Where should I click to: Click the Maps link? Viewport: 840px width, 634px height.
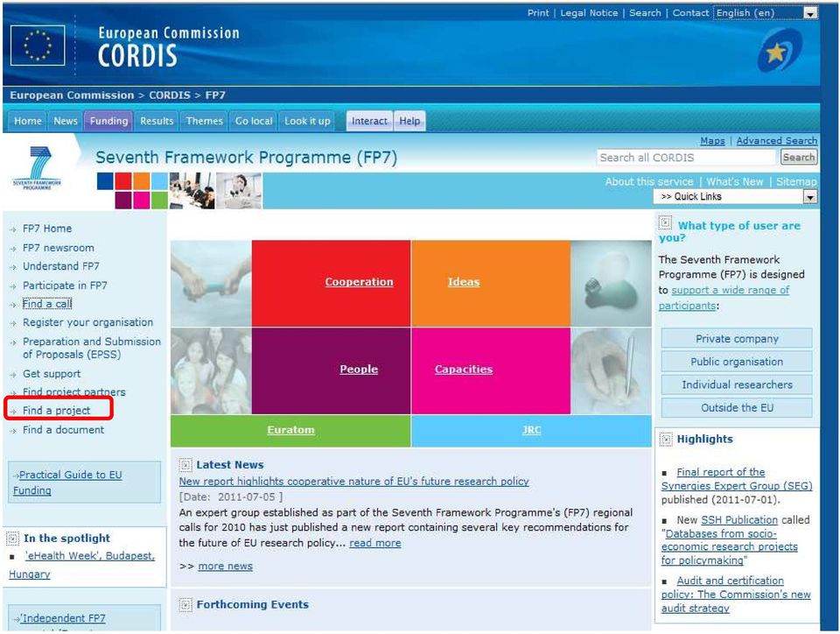pyautogui.click(x=712, y=141)
